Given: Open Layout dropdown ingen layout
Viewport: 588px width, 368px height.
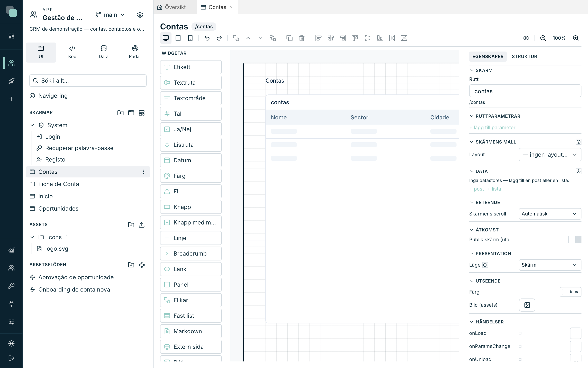Looking at the screenshot, I should [x=550, y=155].
